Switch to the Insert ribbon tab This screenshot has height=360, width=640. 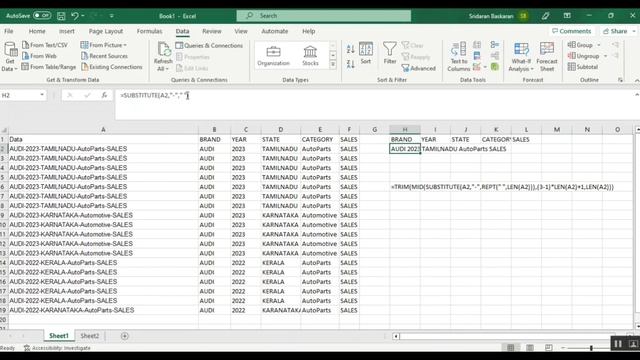(67, 31)
